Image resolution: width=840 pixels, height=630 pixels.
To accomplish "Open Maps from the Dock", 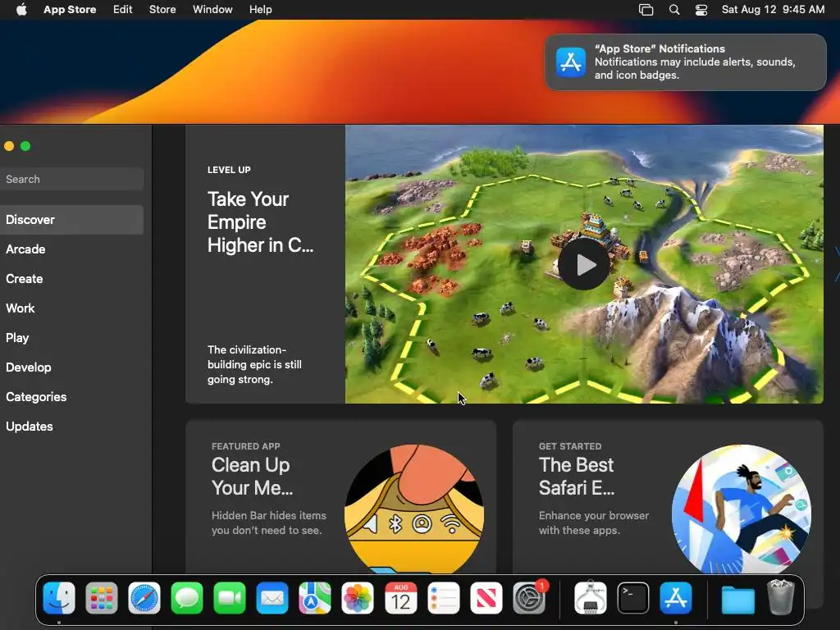I will 315,598.
